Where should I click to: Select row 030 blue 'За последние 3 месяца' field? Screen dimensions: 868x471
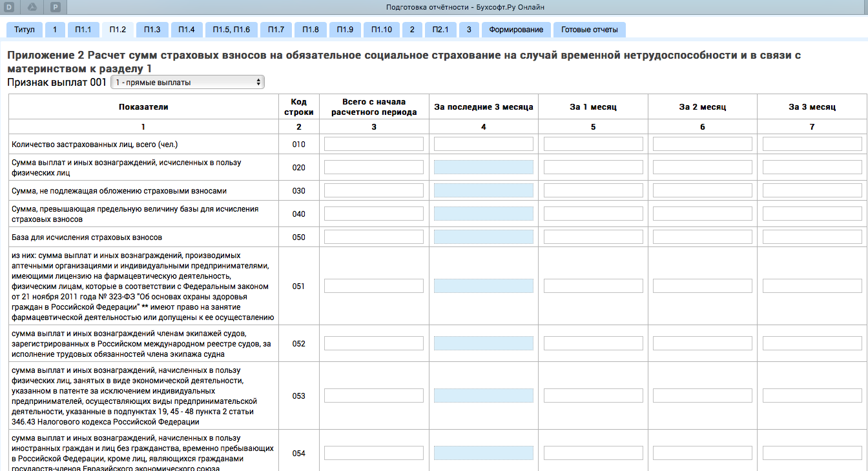(484, 190)
